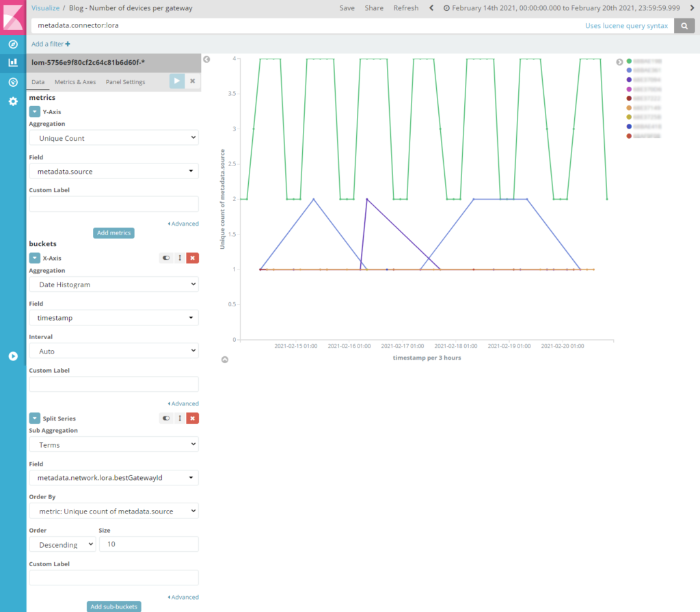
Task: Open the time picker with the clock icon
Action: click(446, 8)
